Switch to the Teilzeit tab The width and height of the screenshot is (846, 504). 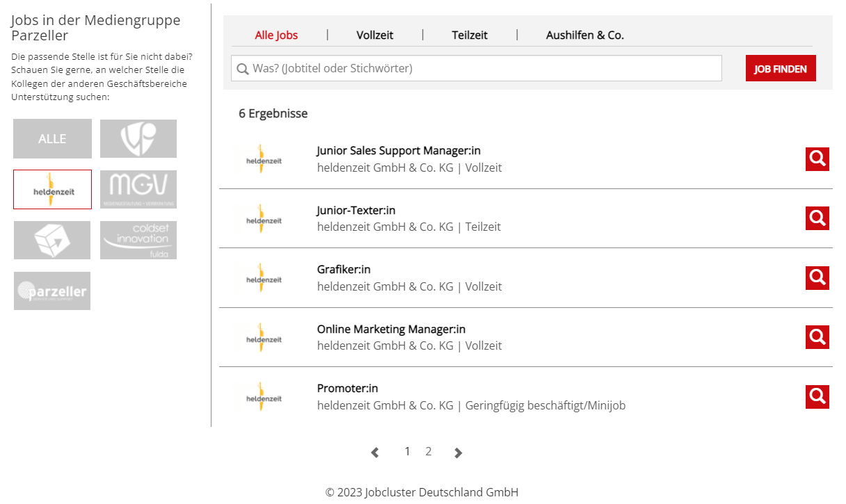pyautogui.click(x=470, y=35)
